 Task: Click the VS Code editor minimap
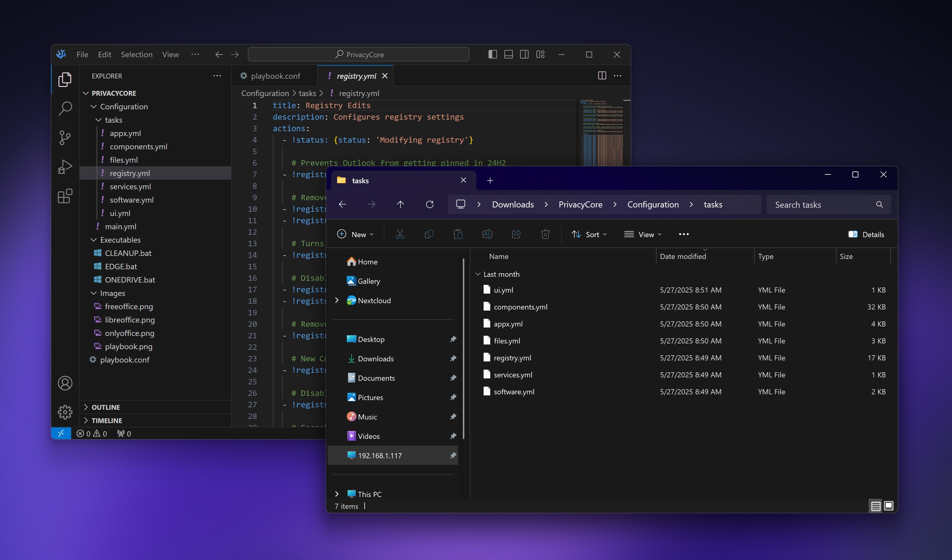[x=602, y=133]
